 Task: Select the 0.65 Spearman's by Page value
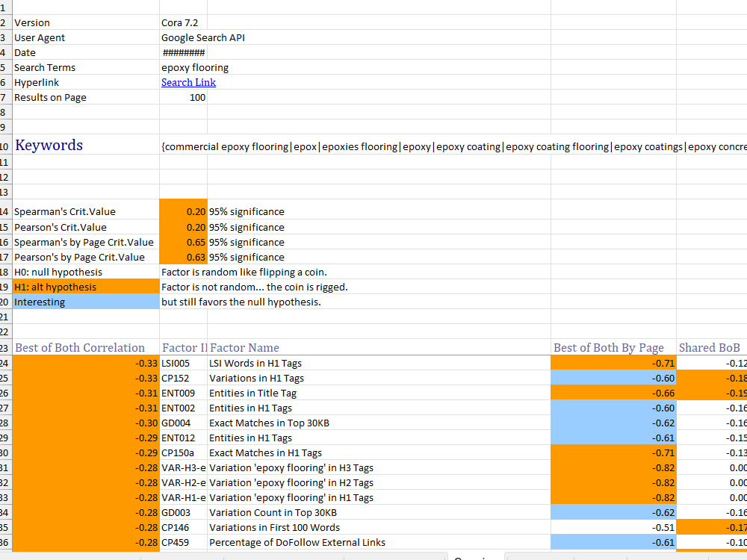[x=183, y=242]
